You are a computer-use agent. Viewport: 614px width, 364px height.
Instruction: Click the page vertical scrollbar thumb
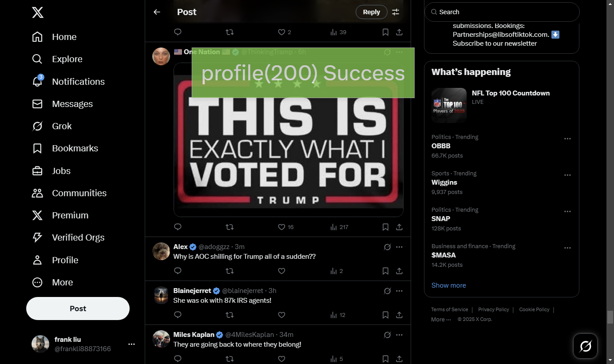click(610, 317)
